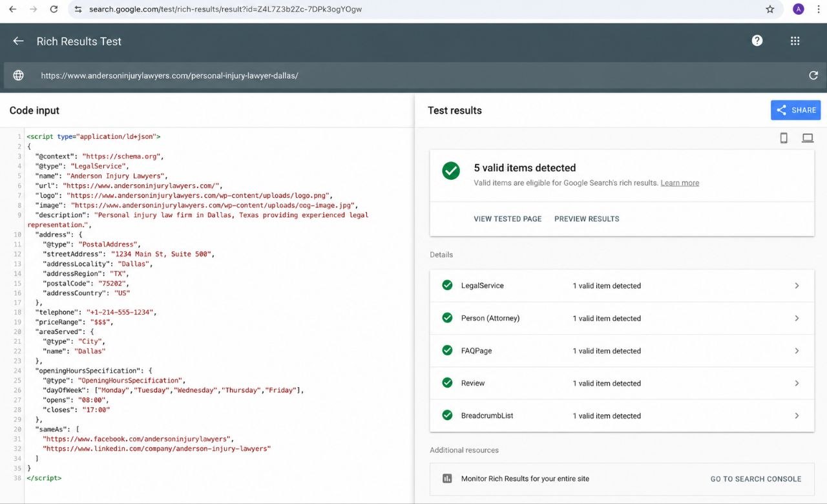Go back using Rich Results Test arrow
Image resolution: width=827 pixels, height=504 pixels.
point(18,41)
